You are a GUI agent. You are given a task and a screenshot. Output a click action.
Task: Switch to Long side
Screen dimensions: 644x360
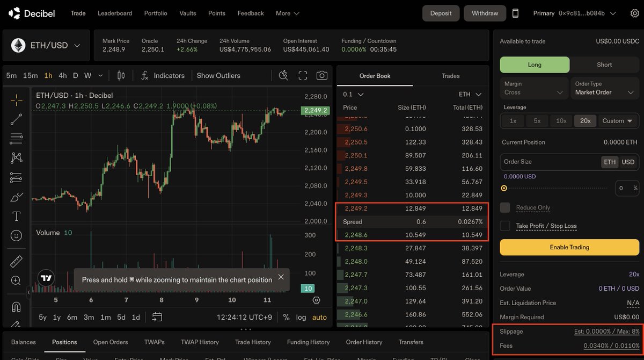click(x=535, y=64)
